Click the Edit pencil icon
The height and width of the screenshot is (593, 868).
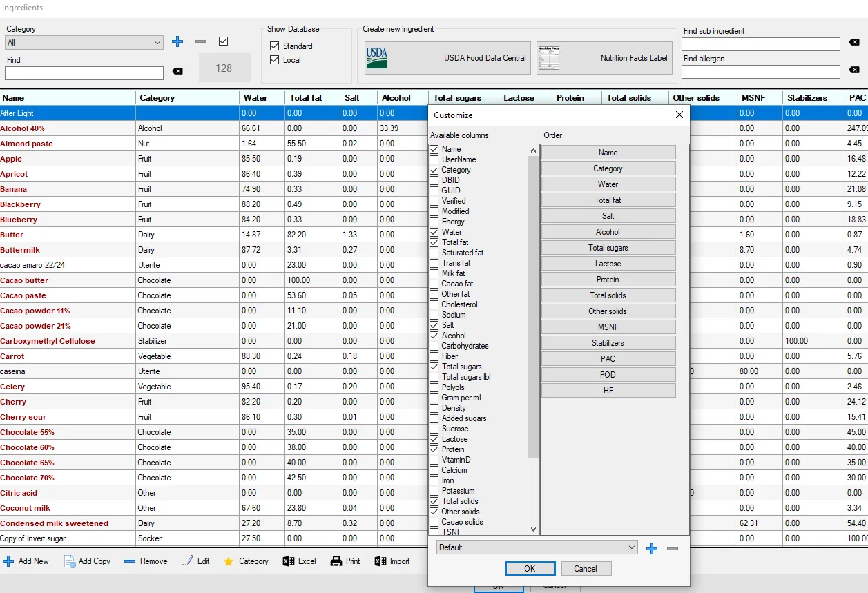188,561
